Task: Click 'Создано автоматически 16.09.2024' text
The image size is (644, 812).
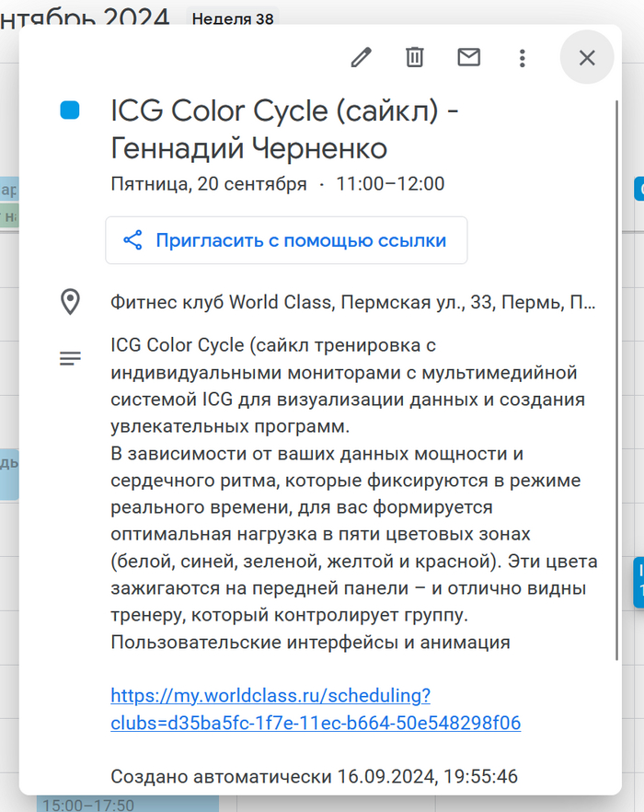Action: 315,776
